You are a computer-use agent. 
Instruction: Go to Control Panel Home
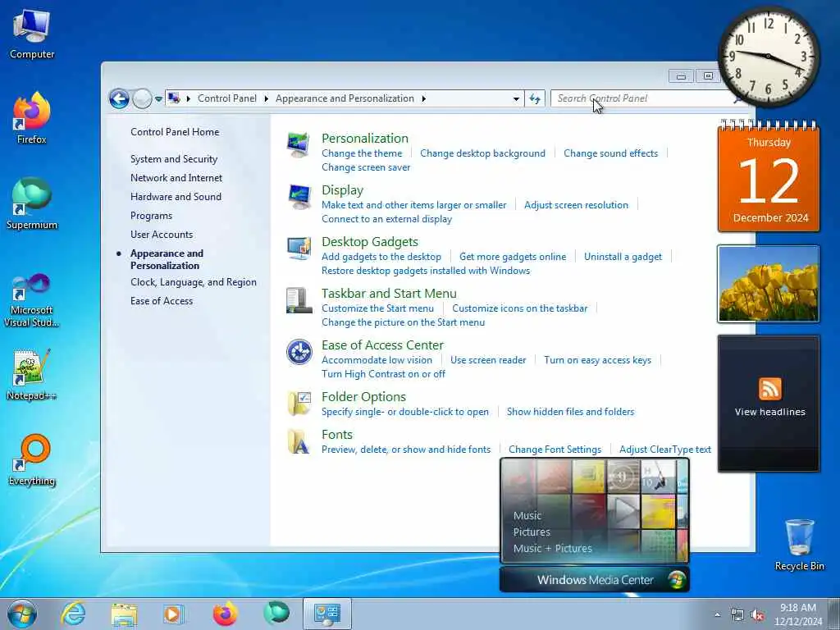[175, 132]
